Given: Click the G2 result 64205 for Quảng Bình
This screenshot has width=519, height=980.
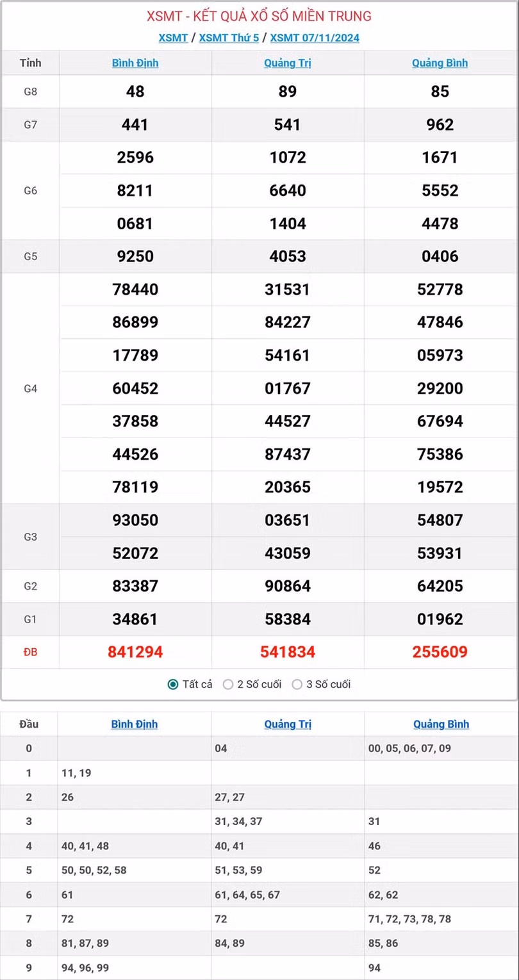Looking at the screenshot, I should pyautogui.click(x=440, y=586).
